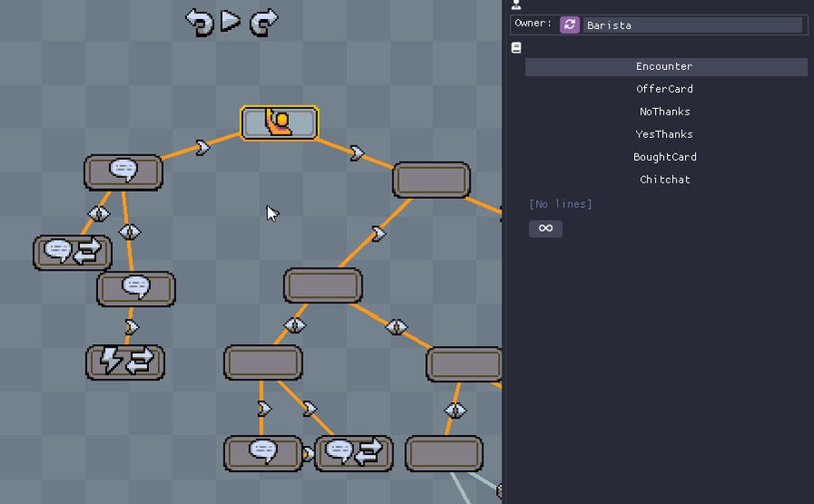Screen dimensions: 814x504
Task: Click the purple refresh icon next to Owner
Action: click(570, 25)
